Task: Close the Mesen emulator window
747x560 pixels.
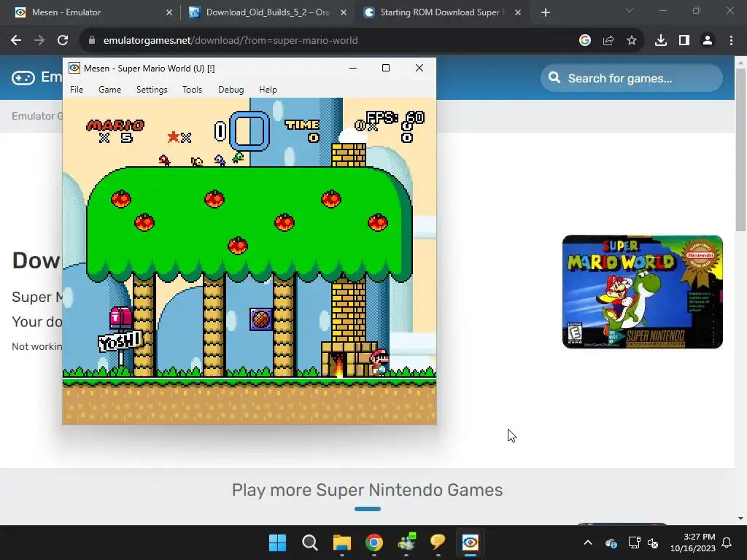Action: pyautogui.click(x=419, y=68)
